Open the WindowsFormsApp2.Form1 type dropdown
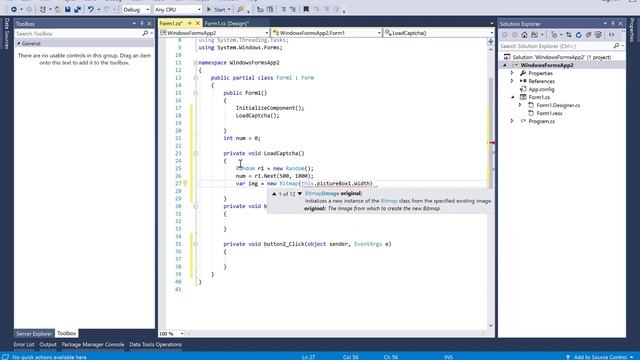This screenshot has height=360, width=640. pos(327,33)
